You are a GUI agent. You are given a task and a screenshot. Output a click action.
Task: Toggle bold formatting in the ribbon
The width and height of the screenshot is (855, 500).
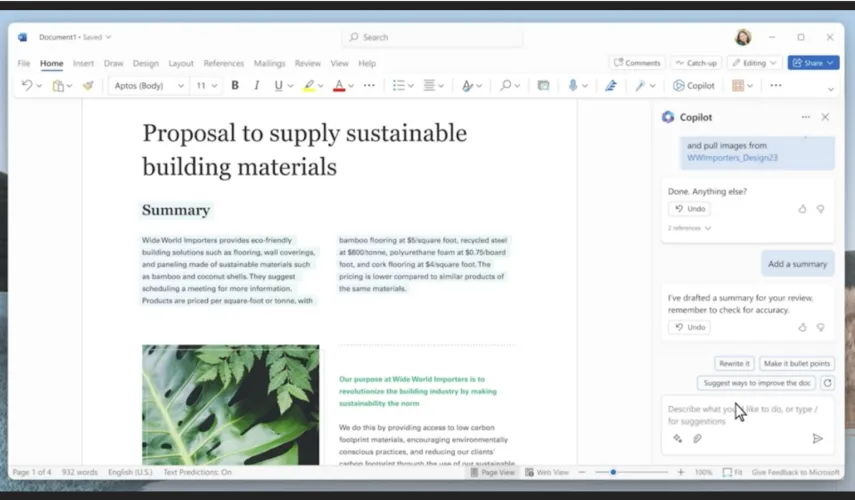pyautogui.click(x=235, y=86)
